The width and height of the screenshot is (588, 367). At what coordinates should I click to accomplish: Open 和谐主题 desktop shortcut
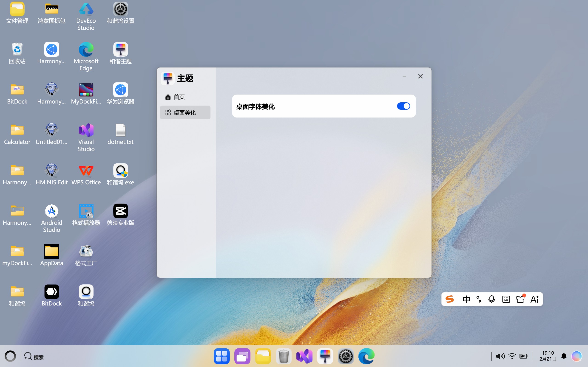pyautogui.click(x=120, y=53)
